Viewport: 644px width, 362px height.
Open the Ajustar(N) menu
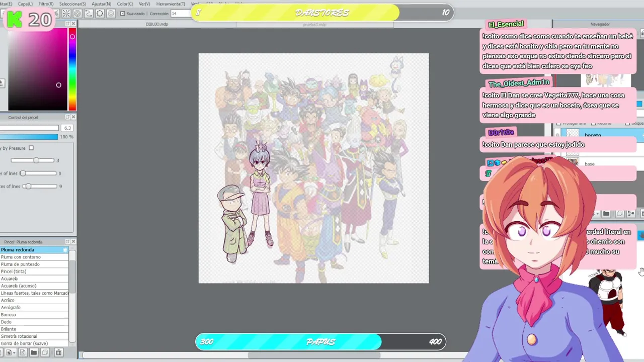tap(102, 4)
